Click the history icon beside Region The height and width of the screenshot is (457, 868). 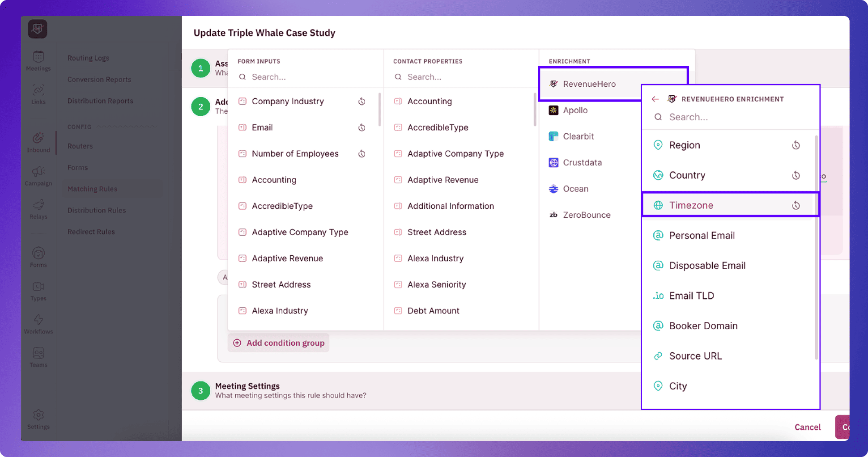click(x=796, y=145)
